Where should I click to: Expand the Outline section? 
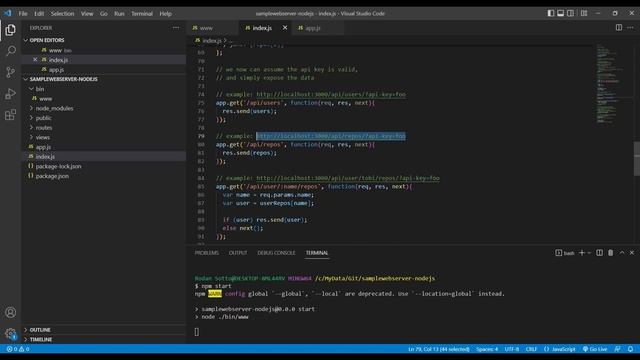[x=104, y=330]
